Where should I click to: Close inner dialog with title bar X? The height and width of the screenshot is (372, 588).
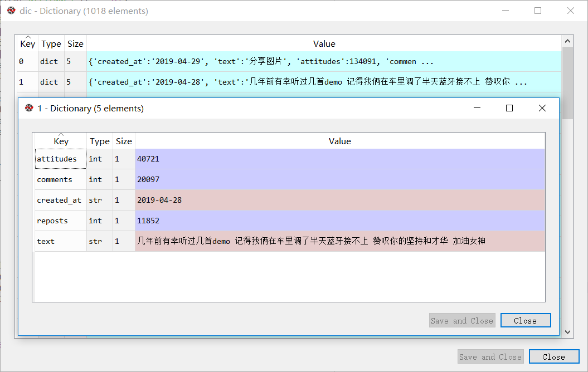542,108
